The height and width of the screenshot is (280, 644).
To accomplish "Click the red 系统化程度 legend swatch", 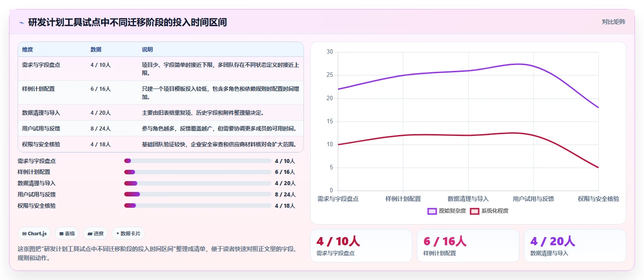I will click(475, 211).
